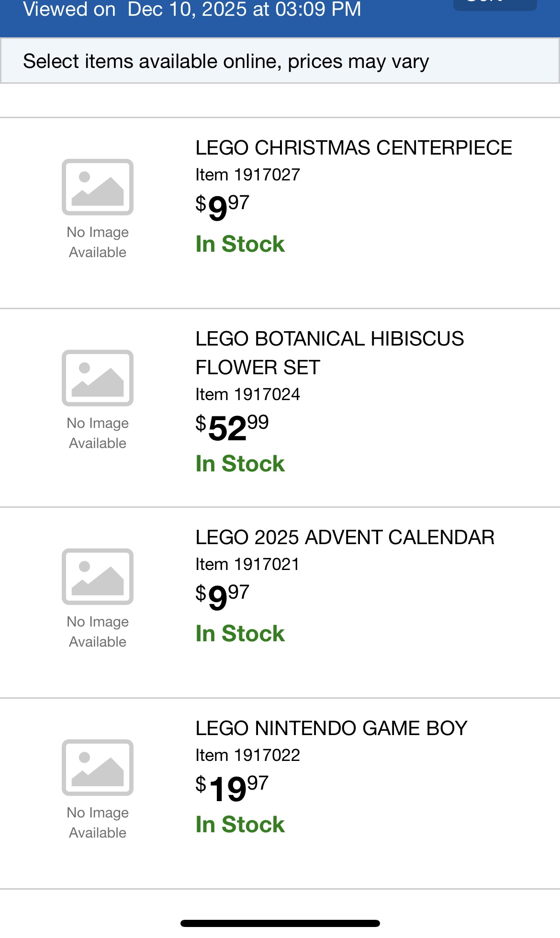This screenshot has height=938, width=560.
Task: Select Item 1917024 number text
Action: (x=247, y=395)
